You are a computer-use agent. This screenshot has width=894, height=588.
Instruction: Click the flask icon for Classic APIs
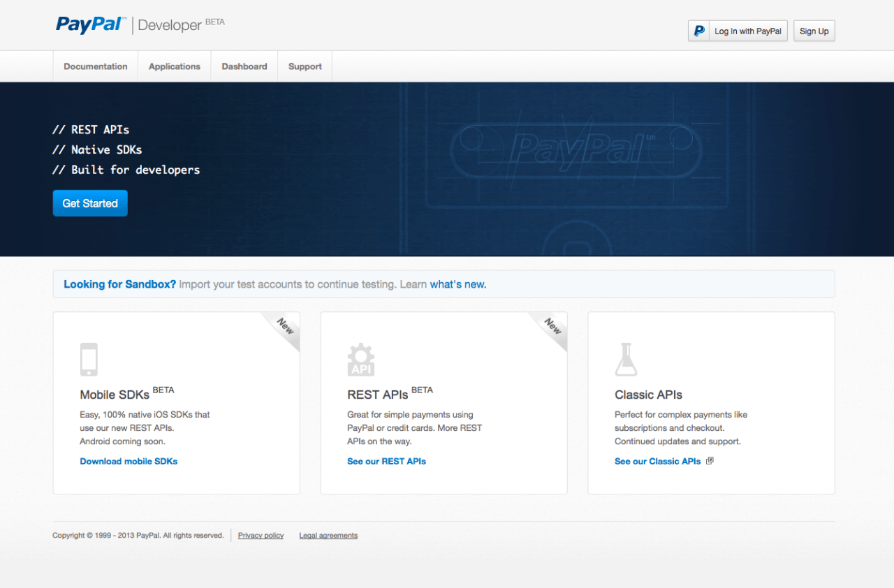(x=626, y=359)
